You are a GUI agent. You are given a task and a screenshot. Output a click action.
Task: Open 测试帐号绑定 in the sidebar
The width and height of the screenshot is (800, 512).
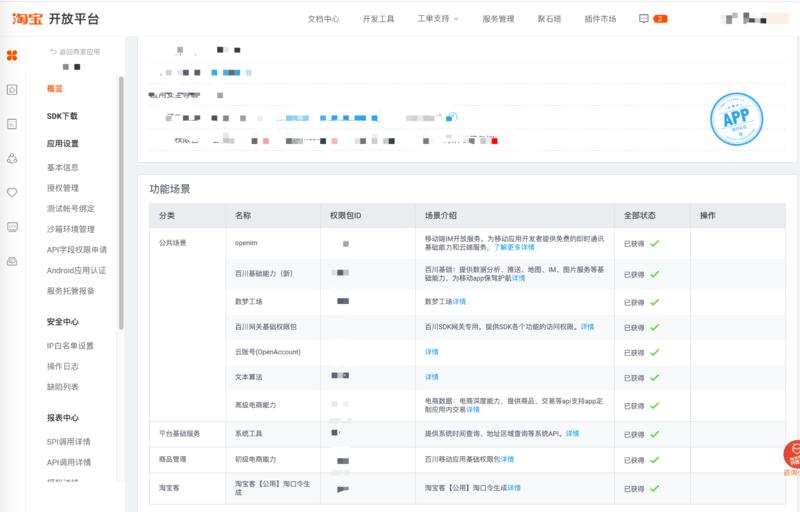point(70,208)
